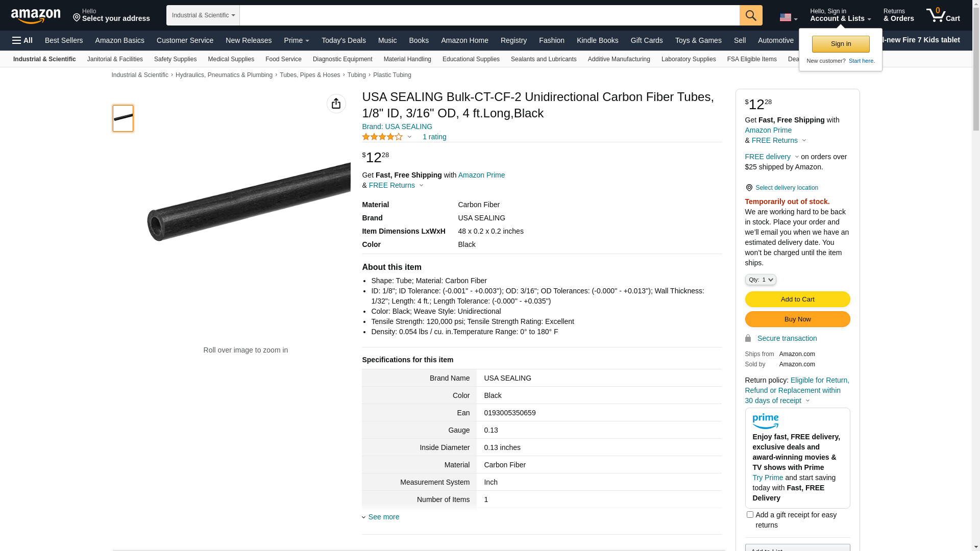Image resolution: width=980 pixels, height=551 pixels.
Task: Open Today's Deals in navigation bar
Action: (344, 40)
